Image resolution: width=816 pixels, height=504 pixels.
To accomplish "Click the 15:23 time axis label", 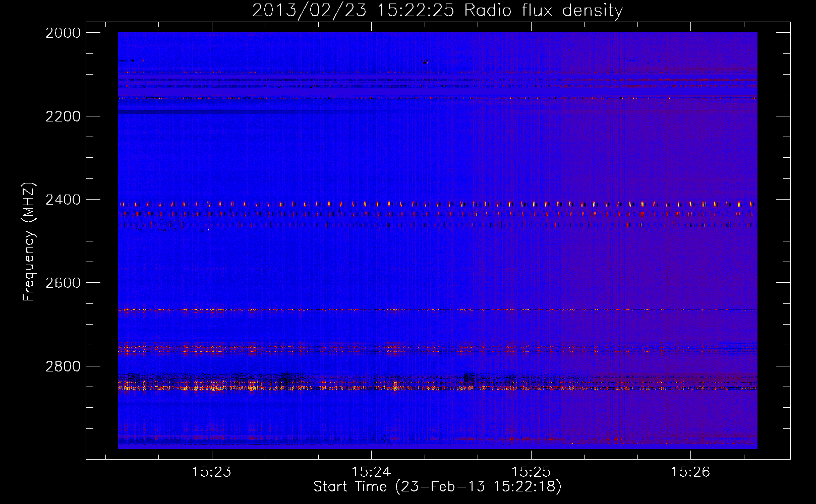I will coord(212,472).
